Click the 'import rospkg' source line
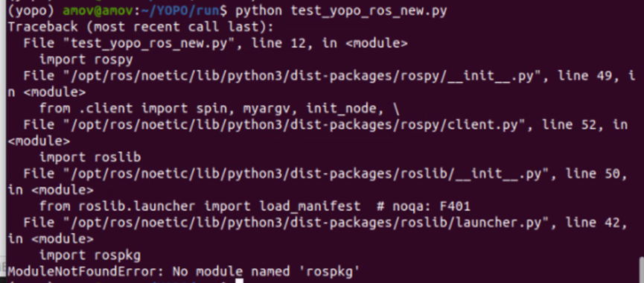The image size is (644, 283). (90, 255)
